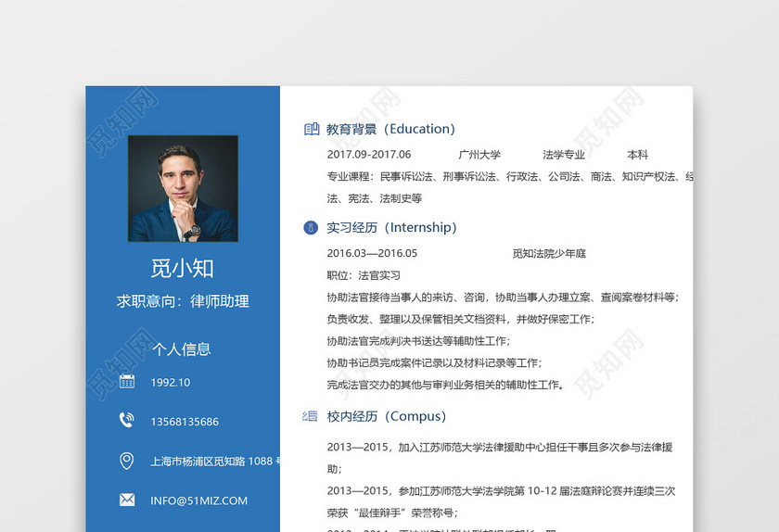Click the book icon beside 教育背景
779x532 pixels.
click(x=312, y=129)
